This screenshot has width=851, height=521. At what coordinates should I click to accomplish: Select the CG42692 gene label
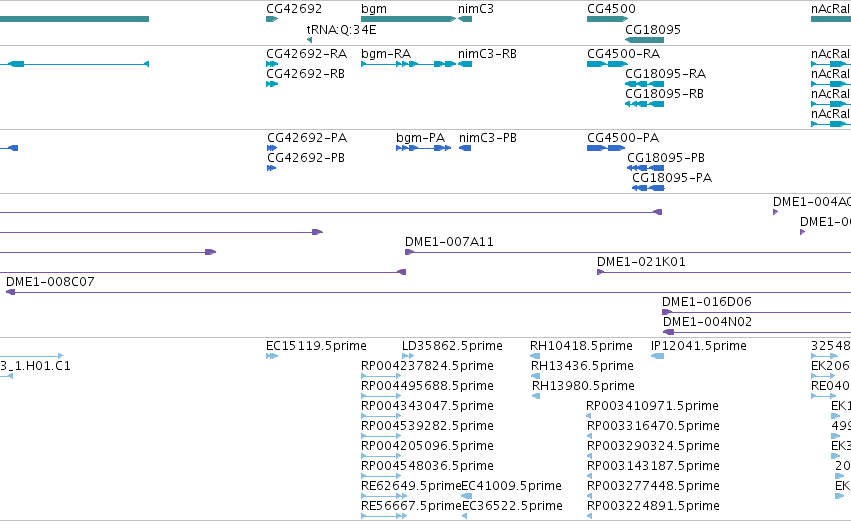294,9
